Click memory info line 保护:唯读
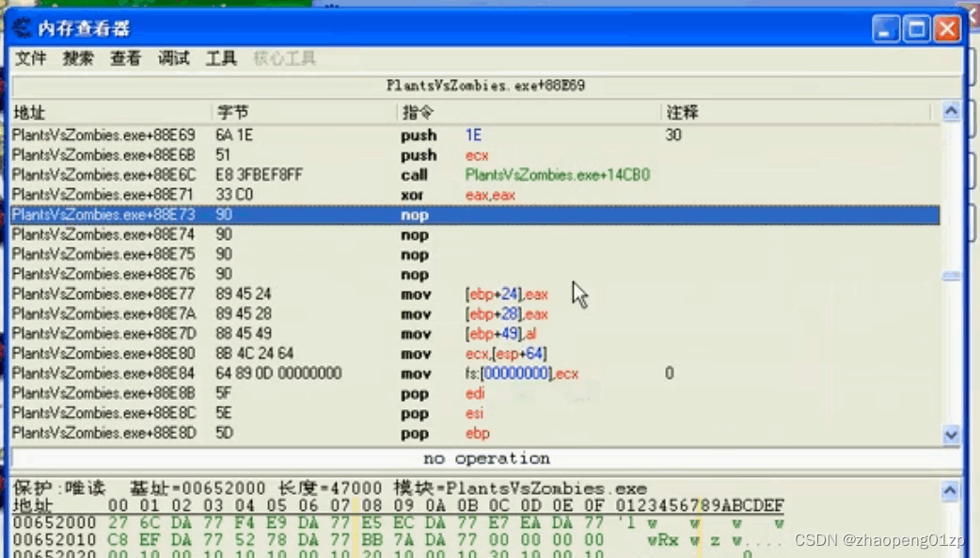980x558 pixels. 330,488
